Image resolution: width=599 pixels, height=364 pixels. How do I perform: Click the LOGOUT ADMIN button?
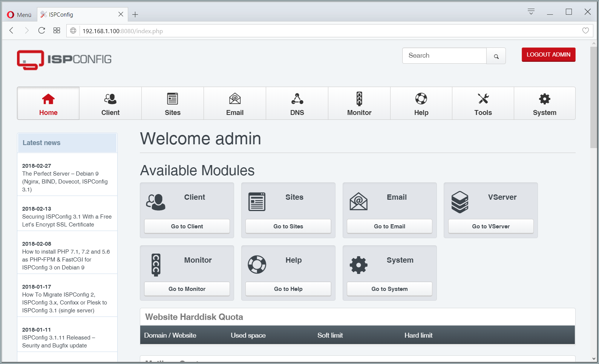coord(548,55)
